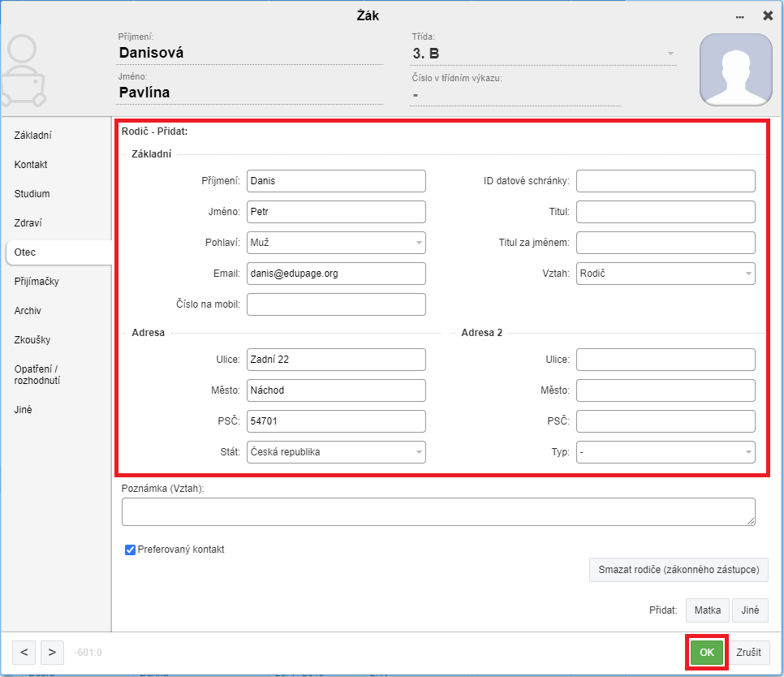Open the Vztah dropdown
The image size is (784, 677).
pyautogui.click(x=666, y=274)
